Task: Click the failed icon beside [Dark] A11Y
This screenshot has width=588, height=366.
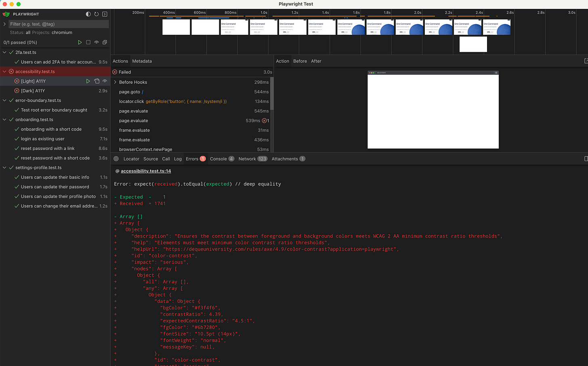Action: pos(17,91)
